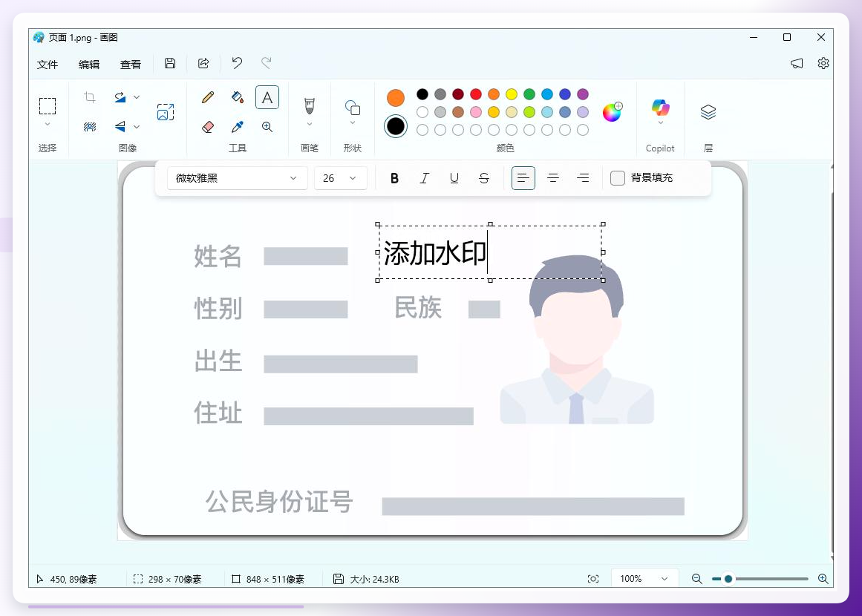The image size is (862, 616).
Task: Open the 查看 menu
Action: coord(130,65)
